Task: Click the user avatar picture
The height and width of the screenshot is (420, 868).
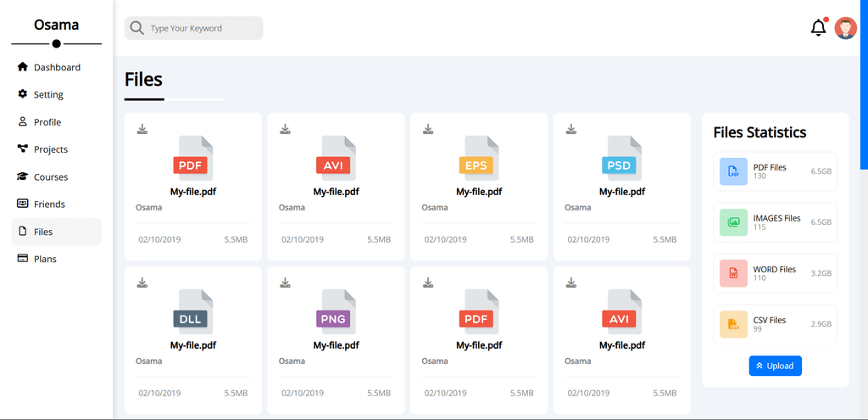Action: pyautogui.click(x=845, y=28)
